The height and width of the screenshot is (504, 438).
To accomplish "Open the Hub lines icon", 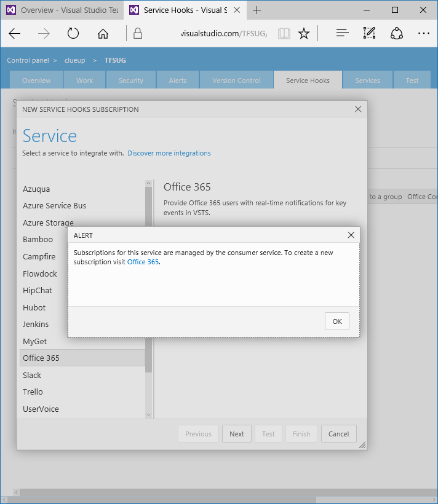I will [x=343, y=33].
